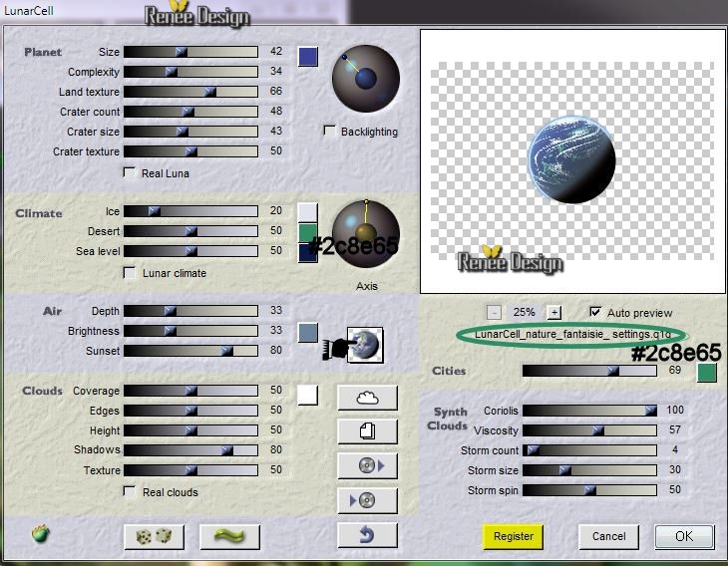The width and height of the screenshot is (728, 566).
Task: Click the light direction sphere near Planet
Action: click(x=366, y=79)
